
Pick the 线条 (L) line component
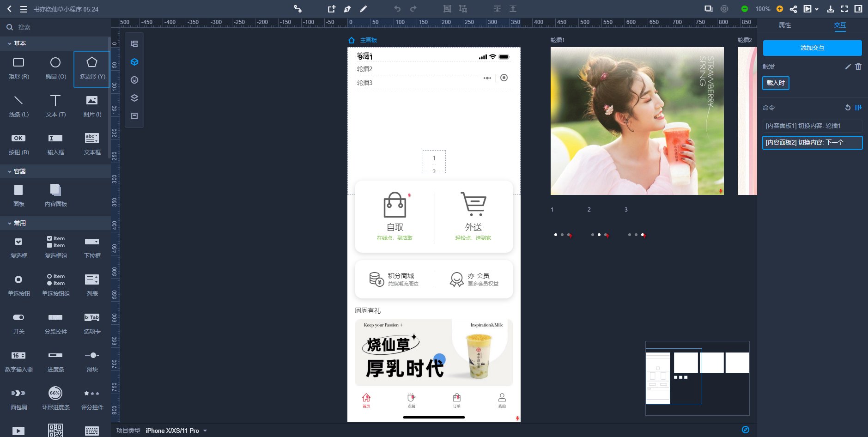[x=18, y=106]
